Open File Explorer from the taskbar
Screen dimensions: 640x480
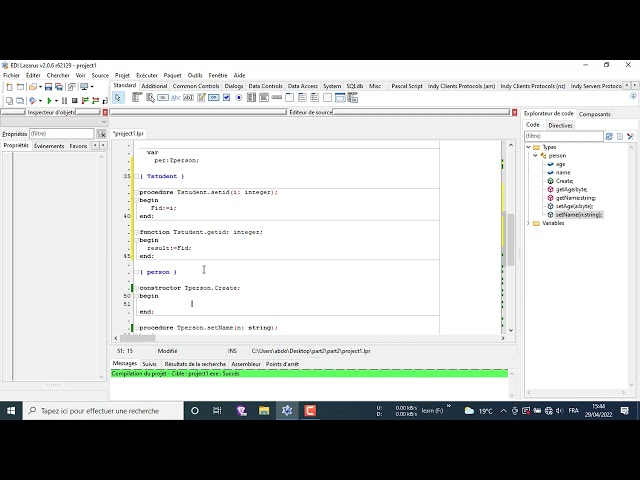tap(264, 411)
